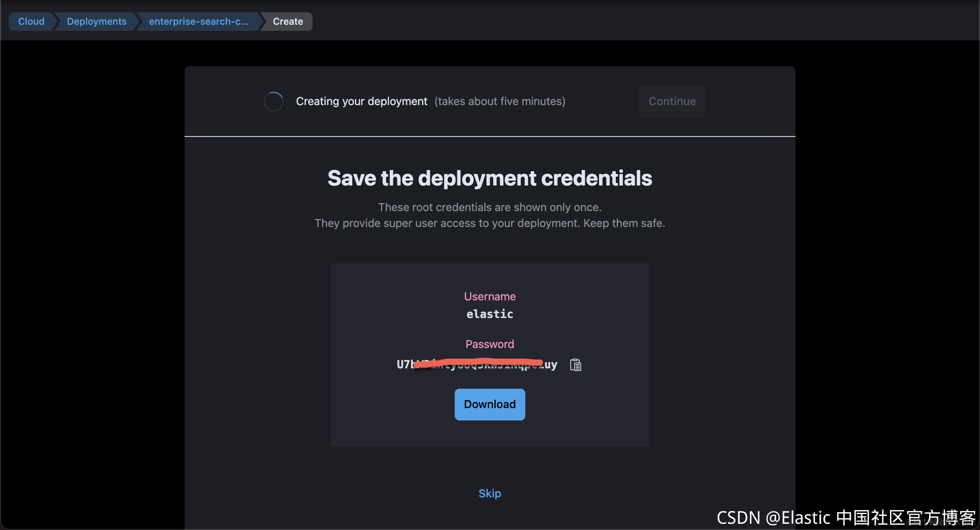Skip saving the credentials
Viewport: 980px width, 530px height.
pos(490,493)
